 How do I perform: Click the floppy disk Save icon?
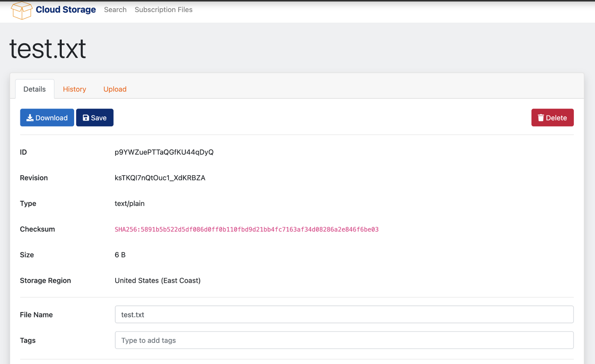(86, 118)
